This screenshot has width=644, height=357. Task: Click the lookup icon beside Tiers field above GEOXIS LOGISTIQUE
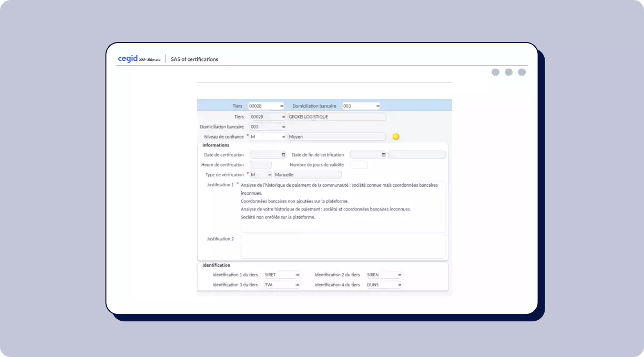pyautogui.click(x=283, y=117)
